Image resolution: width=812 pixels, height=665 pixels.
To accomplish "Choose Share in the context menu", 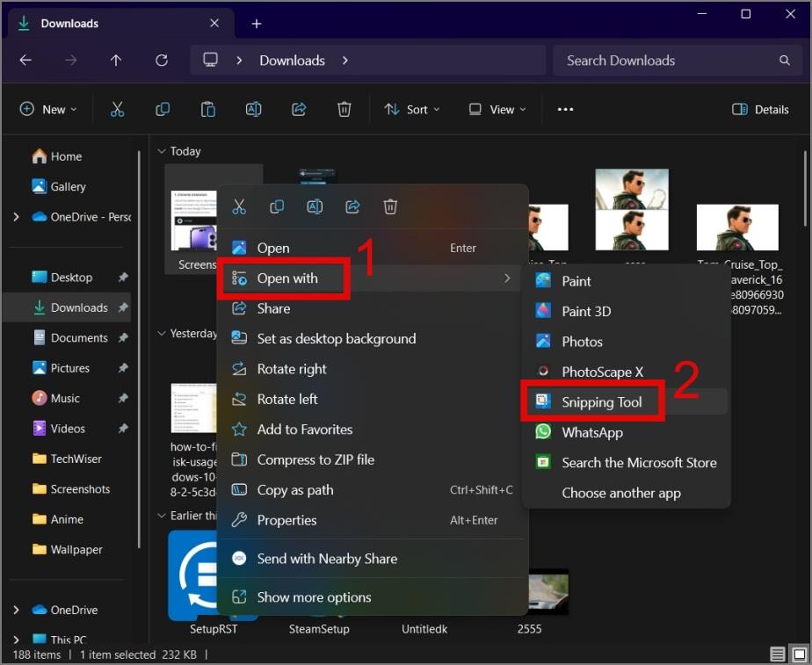I will click(x=368, y=308).
